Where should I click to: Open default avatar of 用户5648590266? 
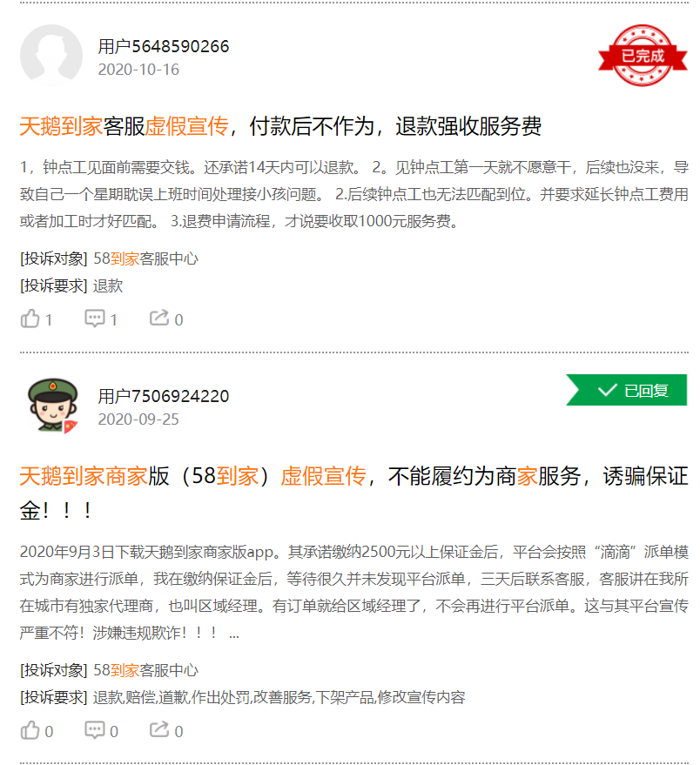(x=51, y=55)
